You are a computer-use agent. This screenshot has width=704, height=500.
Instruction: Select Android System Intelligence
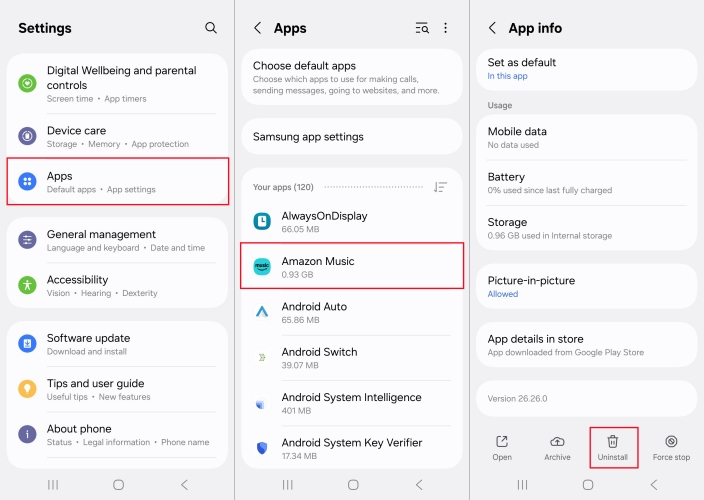click(352, 403)
